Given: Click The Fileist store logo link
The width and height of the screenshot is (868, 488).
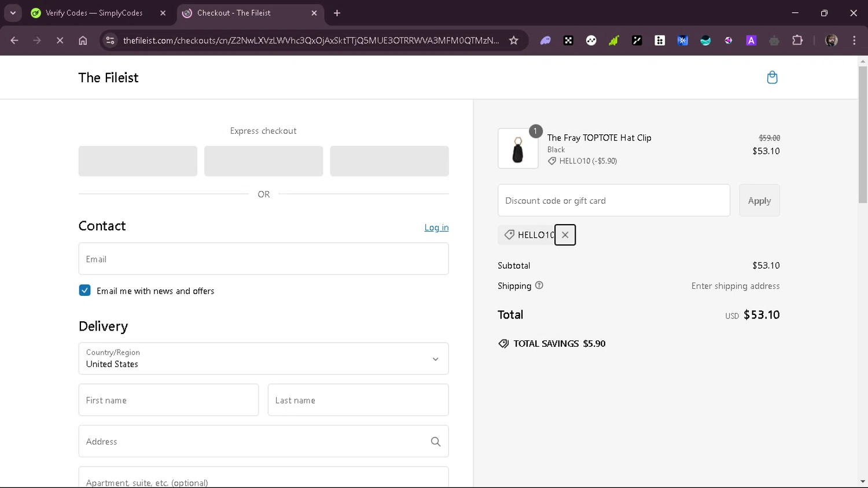Looking at the screenshot, I should coord(108,78).
